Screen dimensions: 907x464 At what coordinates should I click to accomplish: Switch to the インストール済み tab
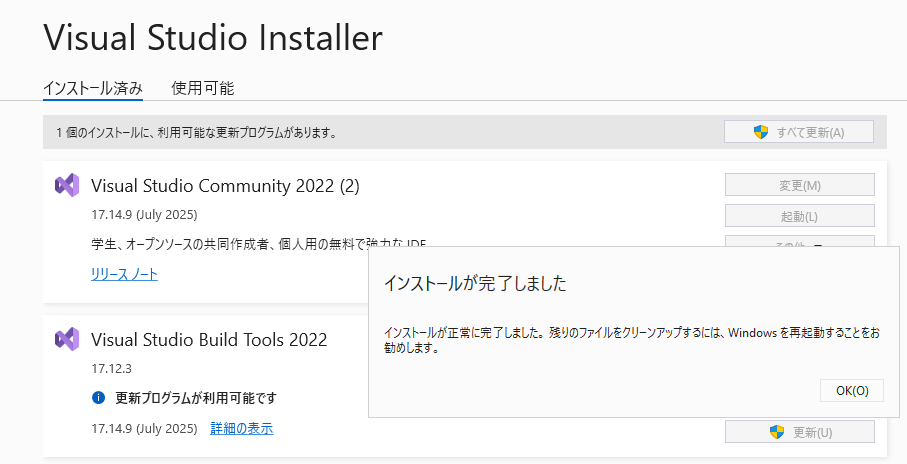pyautogui.click(x=93, y=88)
